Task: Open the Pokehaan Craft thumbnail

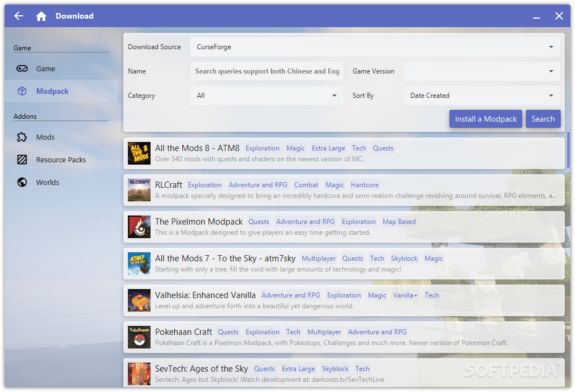Action: 139,337
